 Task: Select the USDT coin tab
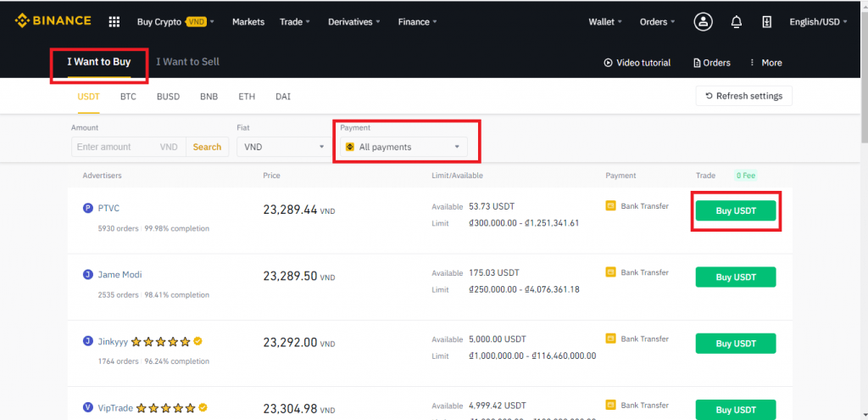[88, 97]
